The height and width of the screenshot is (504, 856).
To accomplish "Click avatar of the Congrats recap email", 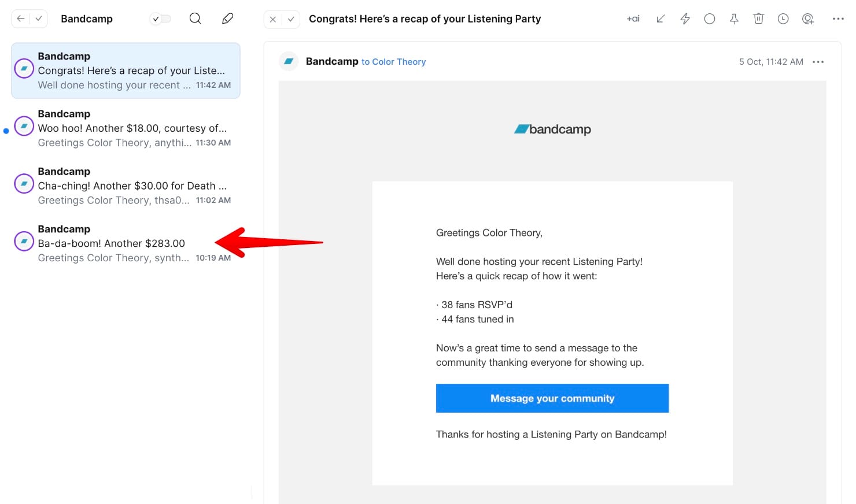I will pyautogui.click(x=24, y=68).
